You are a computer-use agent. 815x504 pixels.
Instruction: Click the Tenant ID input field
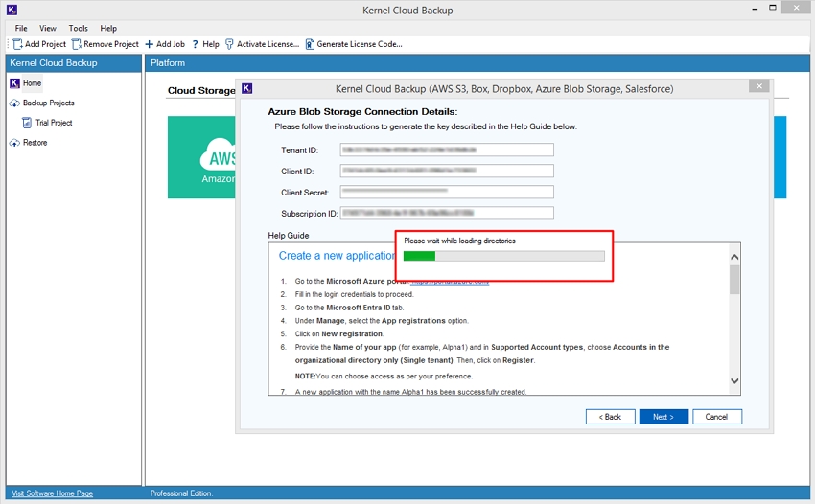pyautogui.click(x=447, y=149)
